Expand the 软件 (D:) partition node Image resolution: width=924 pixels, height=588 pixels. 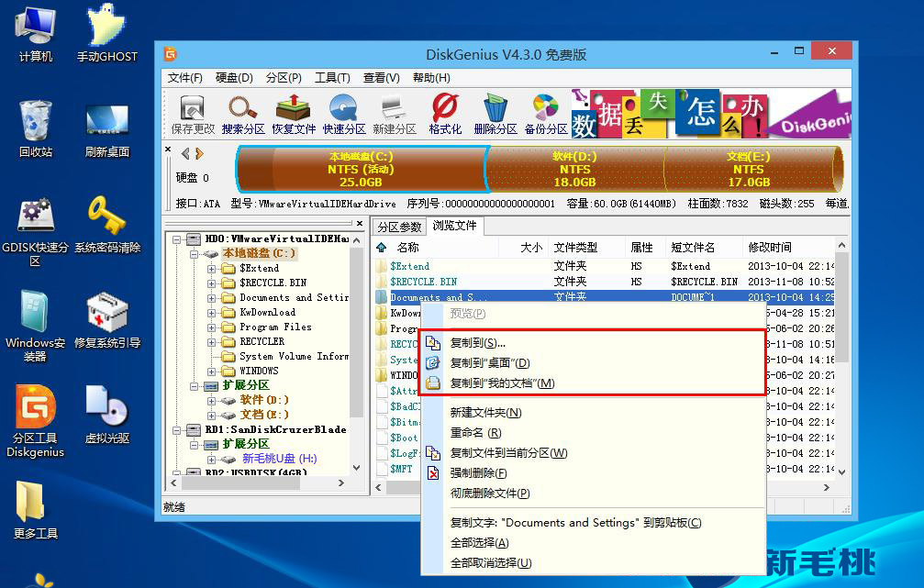(212, 401)
